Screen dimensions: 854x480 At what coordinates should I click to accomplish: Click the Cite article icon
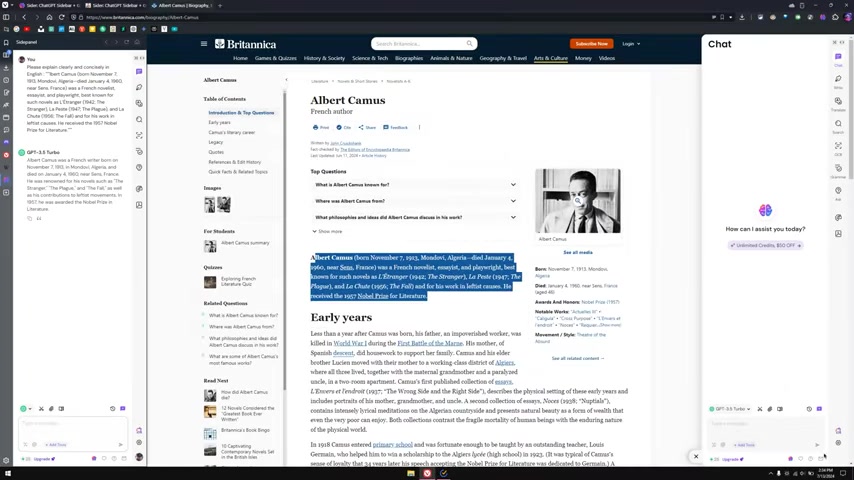click(x=344, y=127)
